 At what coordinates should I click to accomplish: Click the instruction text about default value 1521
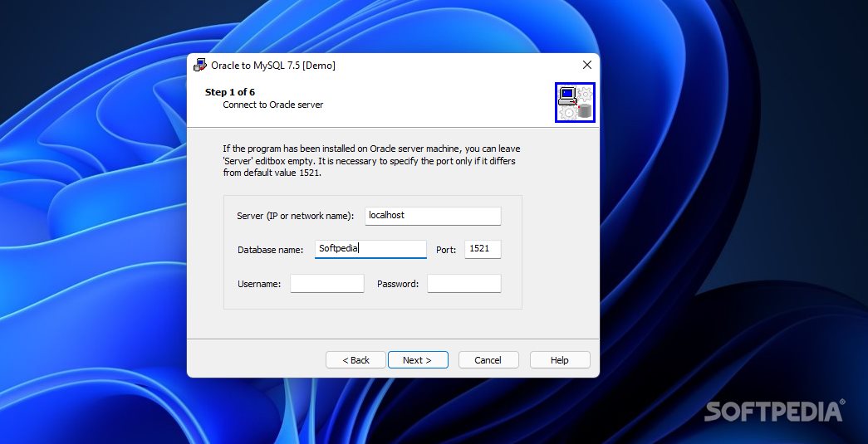[371, 161]
